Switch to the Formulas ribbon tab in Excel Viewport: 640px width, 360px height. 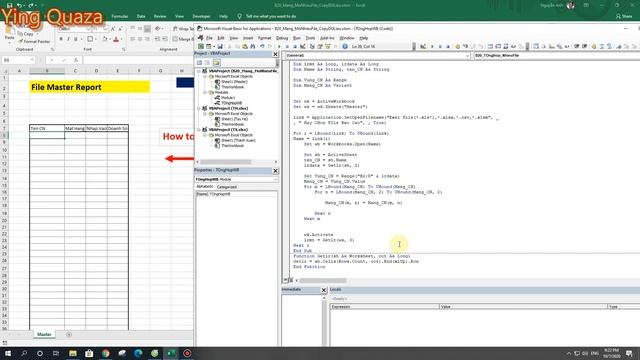tap(120, 16)
